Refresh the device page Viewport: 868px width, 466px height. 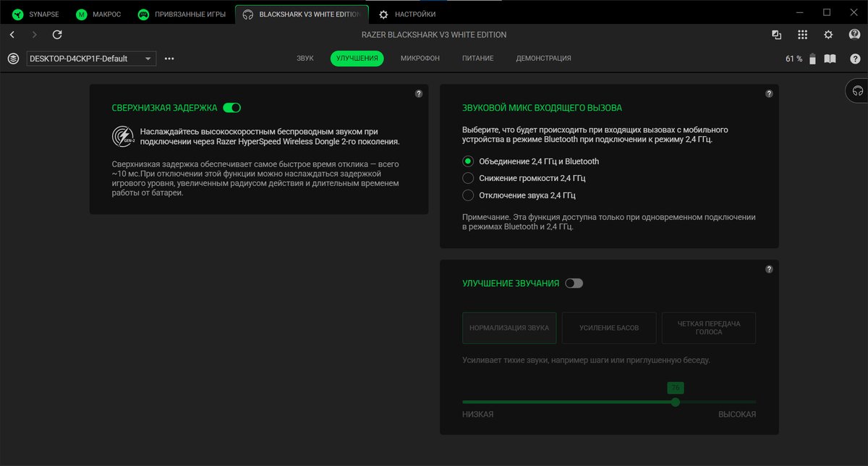click(x=58, y=35)
